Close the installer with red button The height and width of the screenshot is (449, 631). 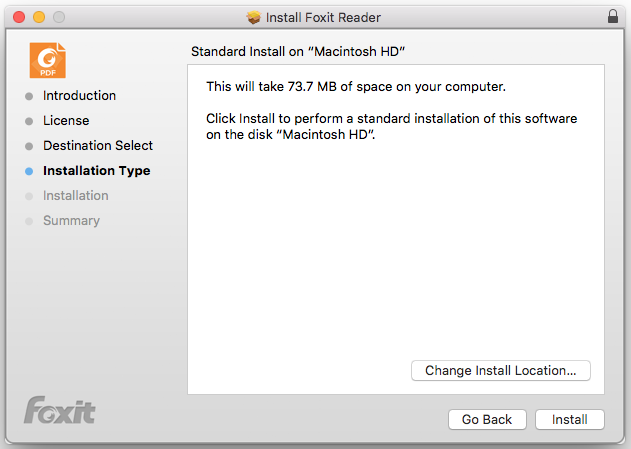(19, 17)
